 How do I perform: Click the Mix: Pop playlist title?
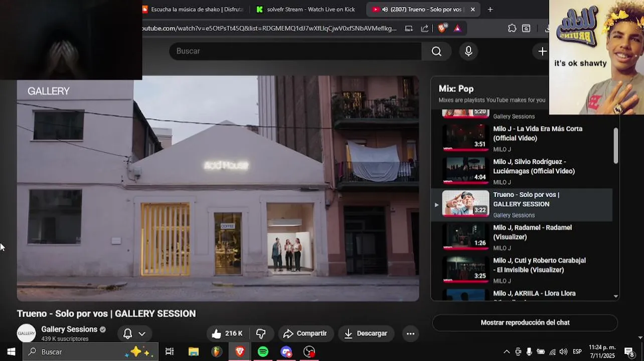click(456, 89)
